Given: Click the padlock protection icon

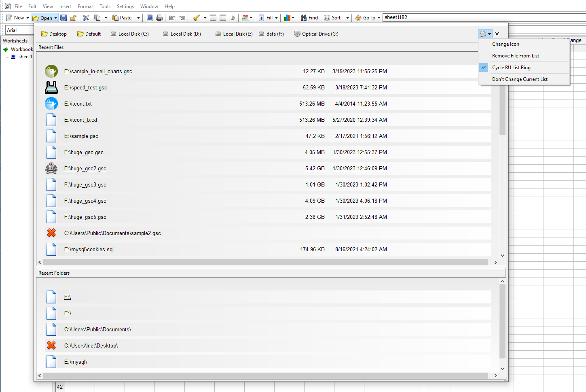Looking at the screenshot, I should pos(73,18).
